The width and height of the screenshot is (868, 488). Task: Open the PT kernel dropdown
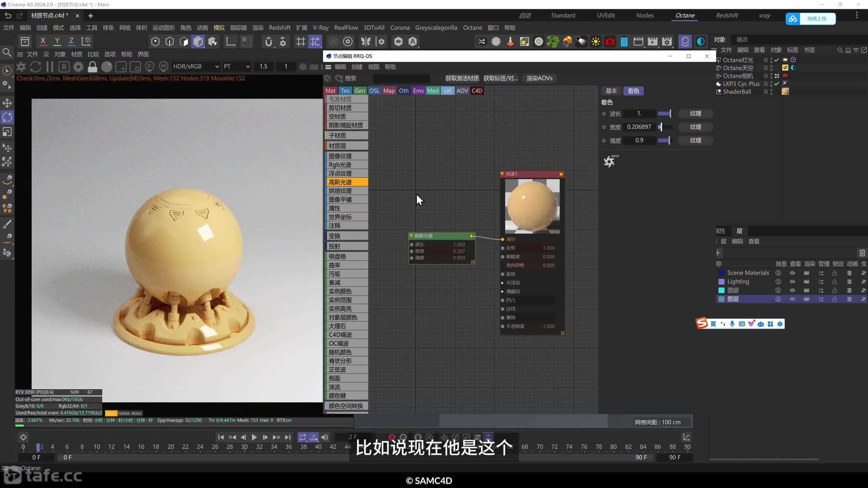pos(236,67)
